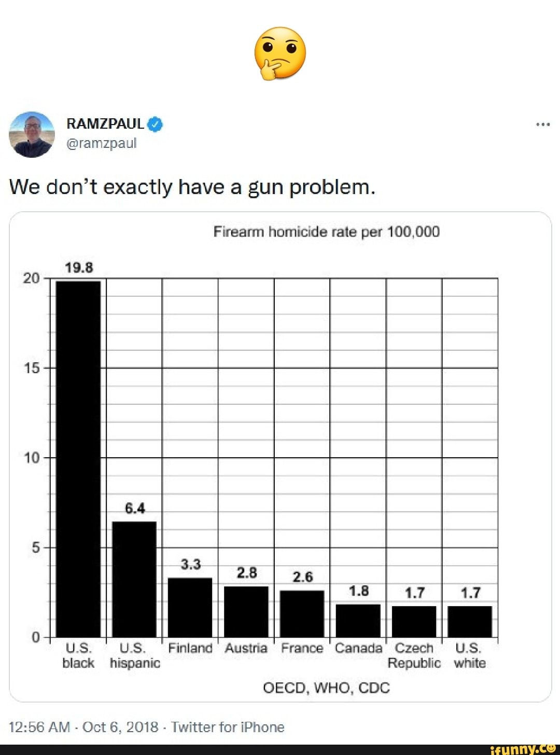The height and width of the screenshot is (755, 560).
Task: Click the U.S. white bar in the chart
Action: [470, 621]
